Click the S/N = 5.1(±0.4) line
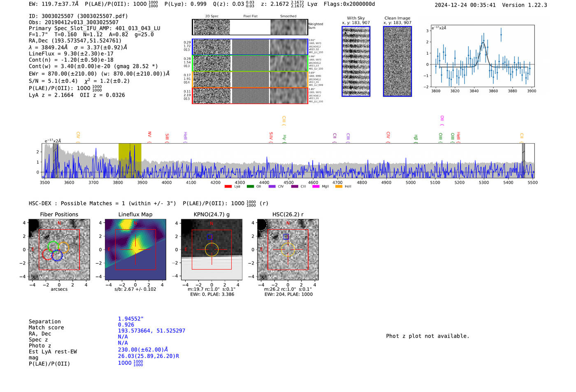Screen dimensions: 576x392 79,81
